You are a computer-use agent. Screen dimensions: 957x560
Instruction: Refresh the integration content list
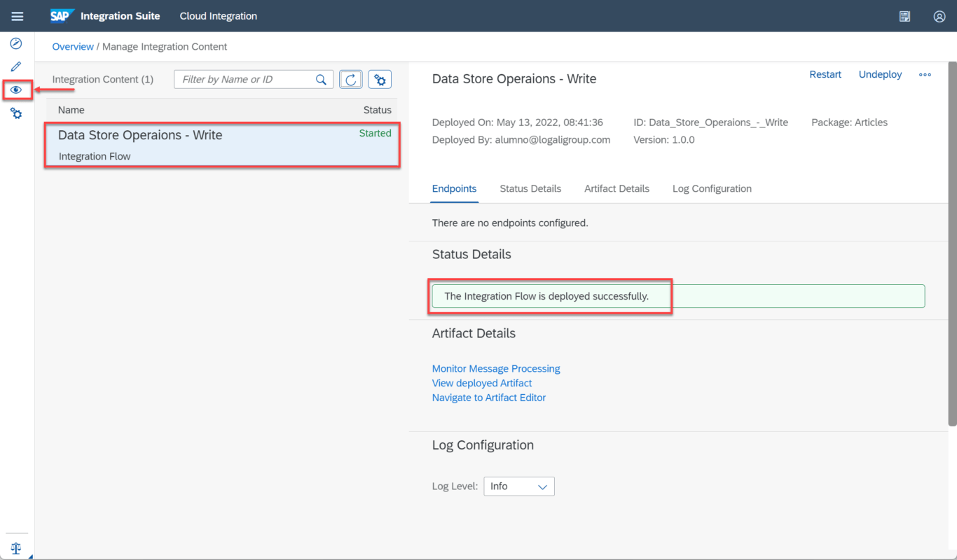(351, 79)
